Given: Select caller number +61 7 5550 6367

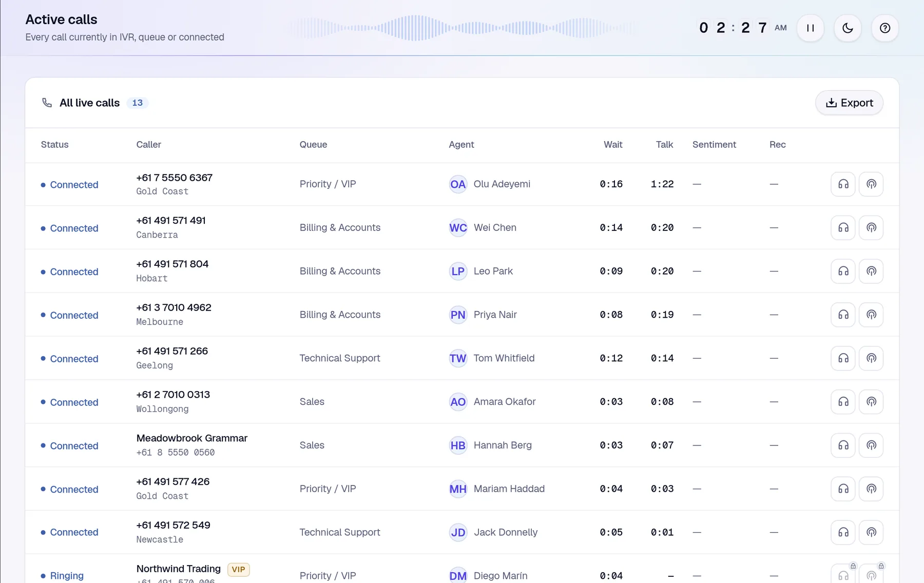Looking at the screenshot, I should pyautogui.click(x=174, y=178).
